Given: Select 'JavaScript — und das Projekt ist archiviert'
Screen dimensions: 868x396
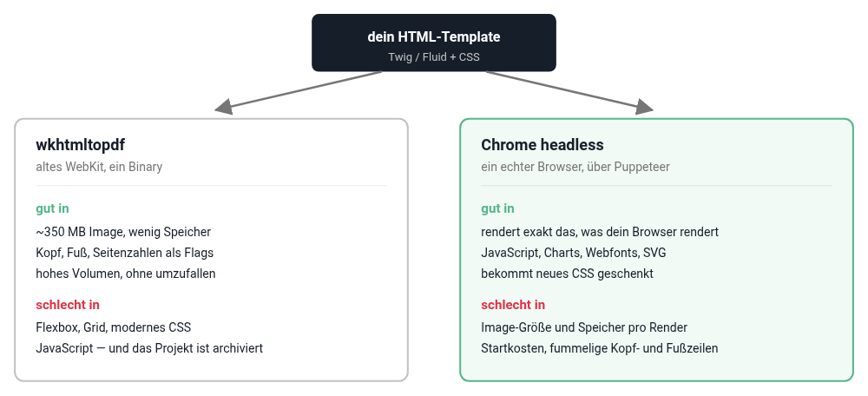Looking at the screenshot, I should click(x=149, y=348).
